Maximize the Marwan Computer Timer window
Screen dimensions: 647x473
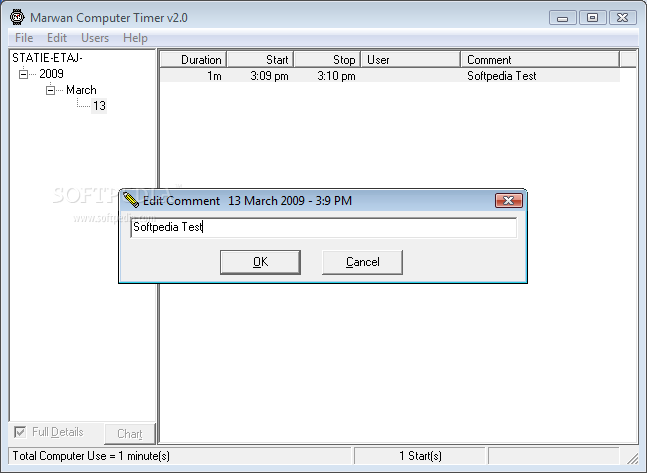[x=593, y=18]
